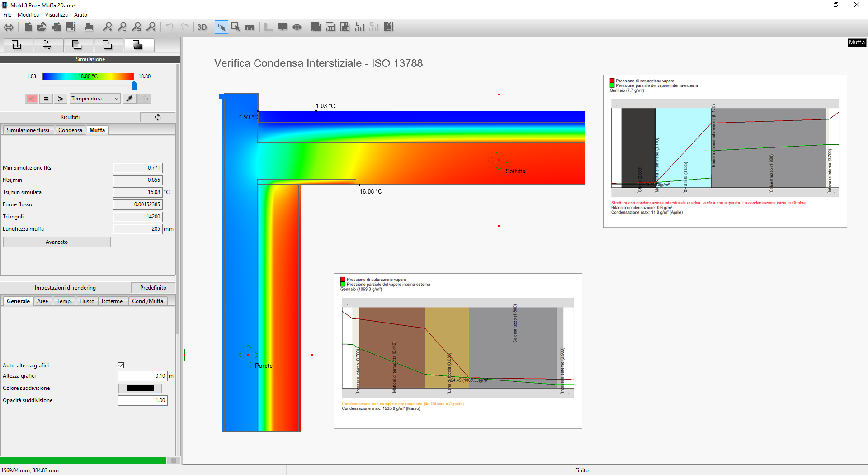Open the Visualizza menu
Viewport: 868px width, 475px height.
[x=56, y=15]
